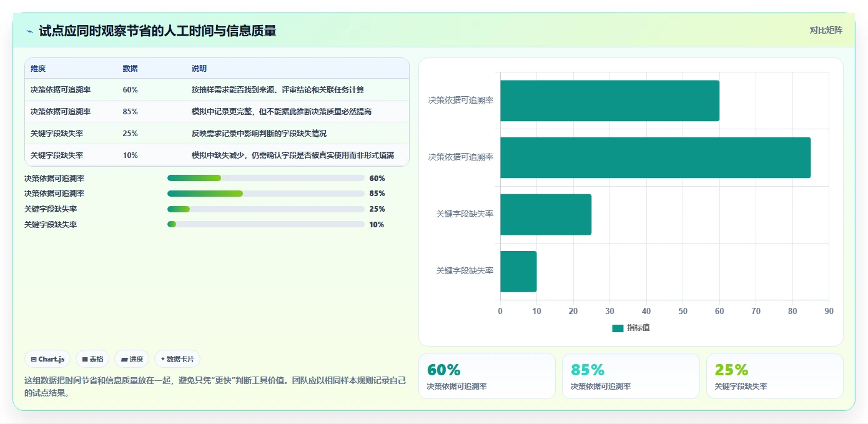Click 关键字段缺失率 in the table's 25% row
Image resolution: width=868 pixels, height=424 pixels.
pyautogui.click(x=57, y=134)
